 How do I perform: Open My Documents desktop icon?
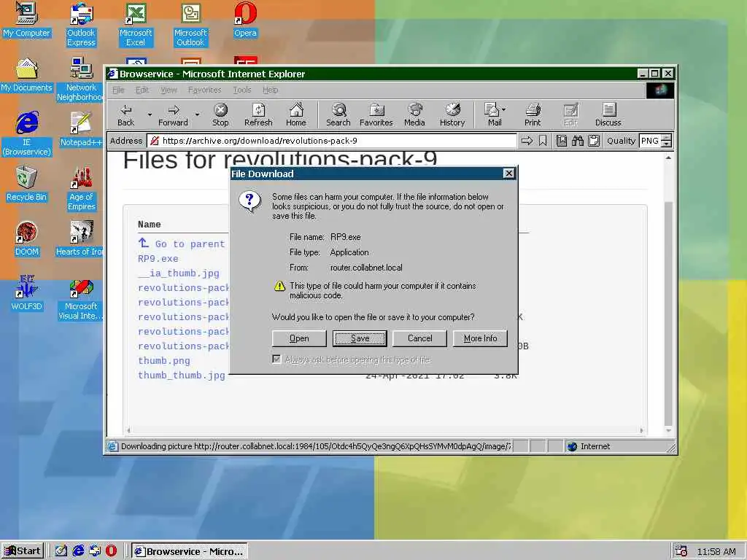(26, 75)
